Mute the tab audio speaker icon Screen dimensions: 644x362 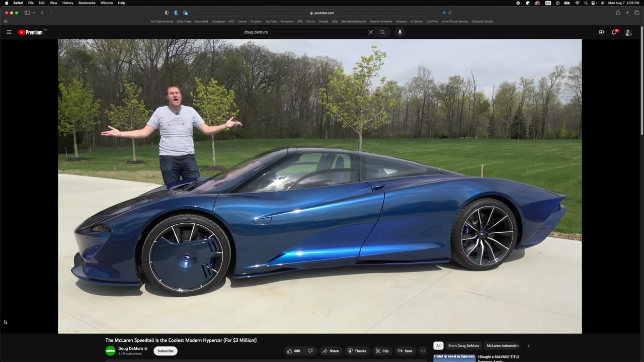pos(444,13)
